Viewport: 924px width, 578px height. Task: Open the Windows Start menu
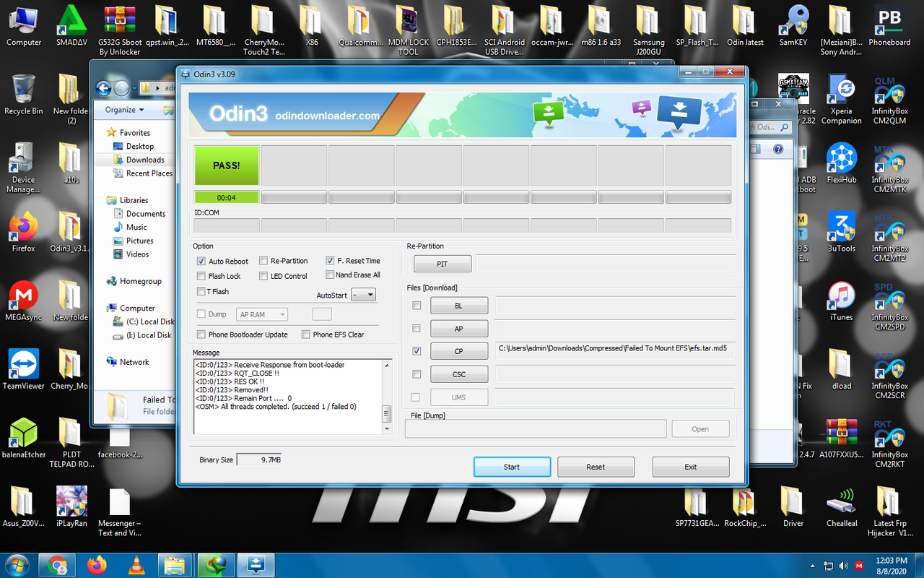pos(17,564)
